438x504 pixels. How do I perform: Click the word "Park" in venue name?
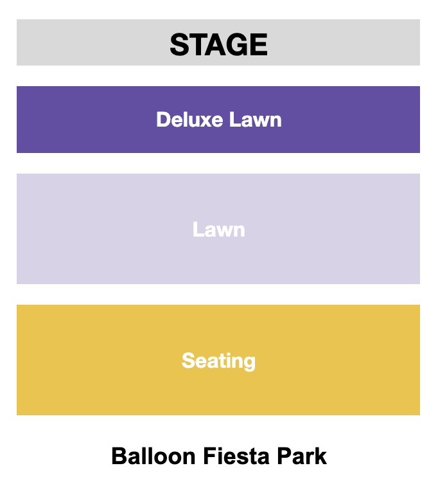(x=302, y=456)
